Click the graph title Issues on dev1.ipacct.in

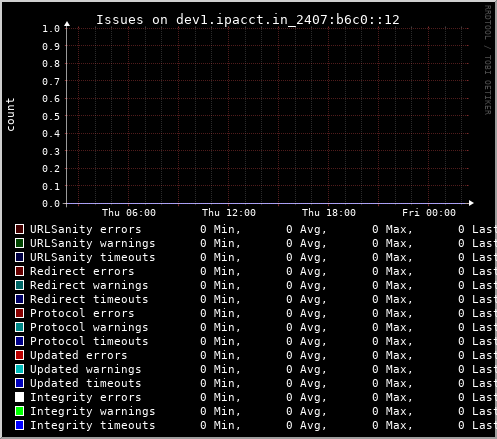pyautogui.click(x=248, y=20)
